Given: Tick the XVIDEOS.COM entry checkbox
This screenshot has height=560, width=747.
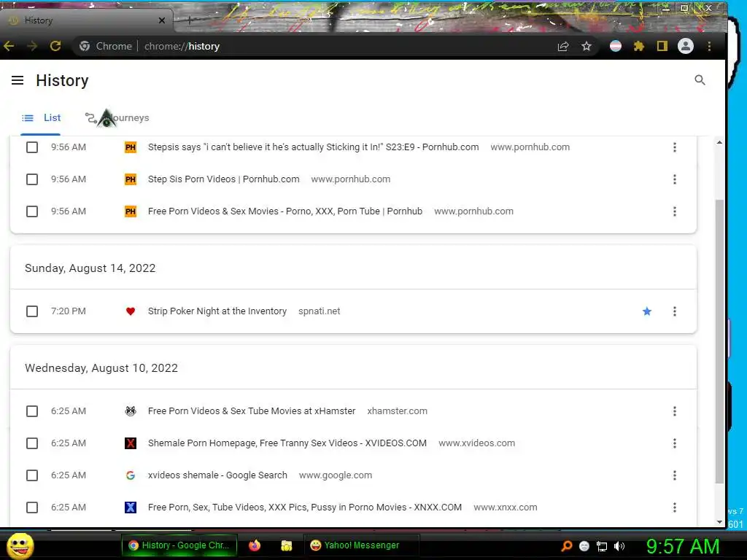Looking at the screenshot, I should (x=32, y=443).
